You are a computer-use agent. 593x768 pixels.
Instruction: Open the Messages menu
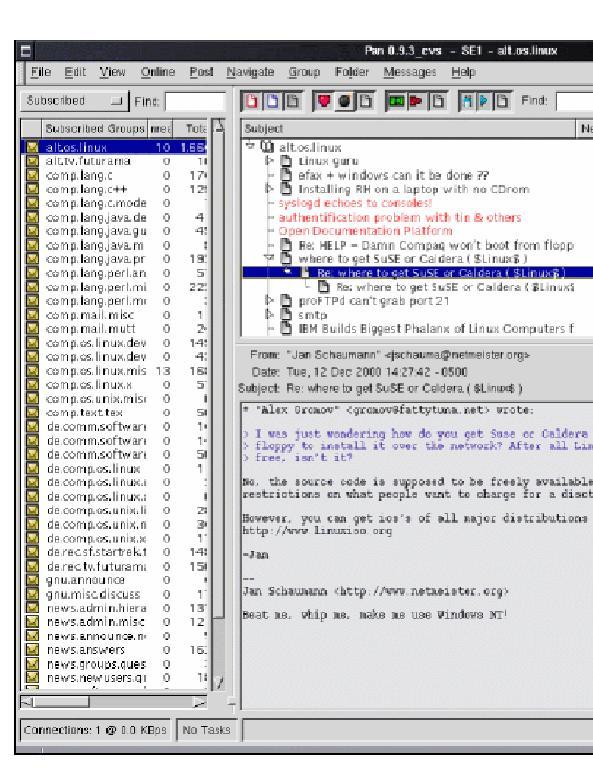(x=410, y=72)
